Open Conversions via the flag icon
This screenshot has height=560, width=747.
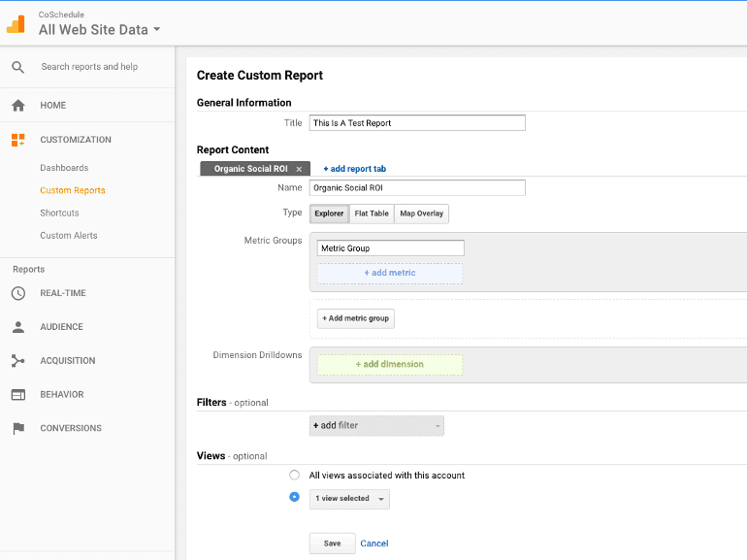tap(18, 428)
